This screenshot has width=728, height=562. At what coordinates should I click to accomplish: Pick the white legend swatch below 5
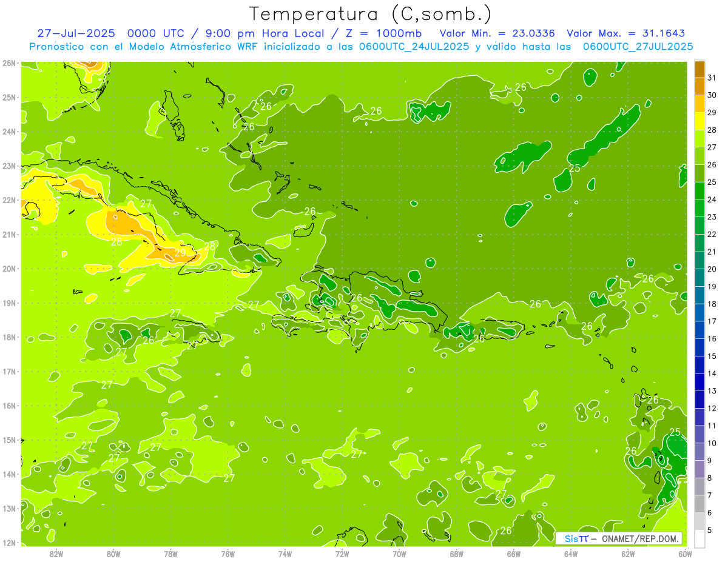coord(699,538)
